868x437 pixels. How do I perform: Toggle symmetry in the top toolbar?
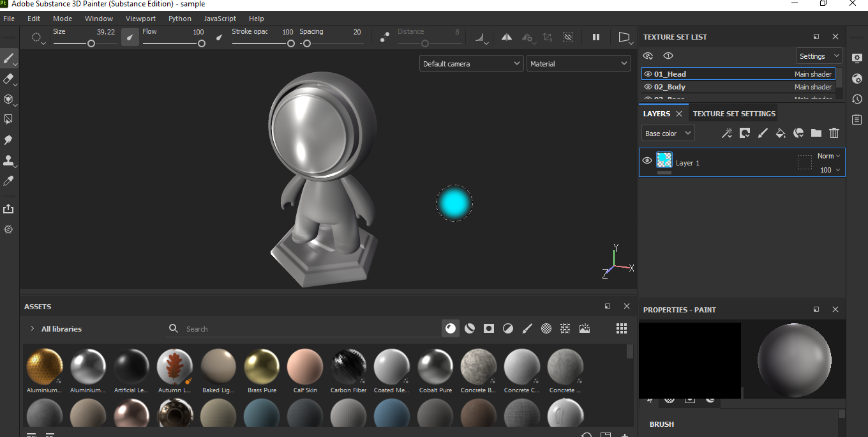pyautogui.click(x=506, y=37)
